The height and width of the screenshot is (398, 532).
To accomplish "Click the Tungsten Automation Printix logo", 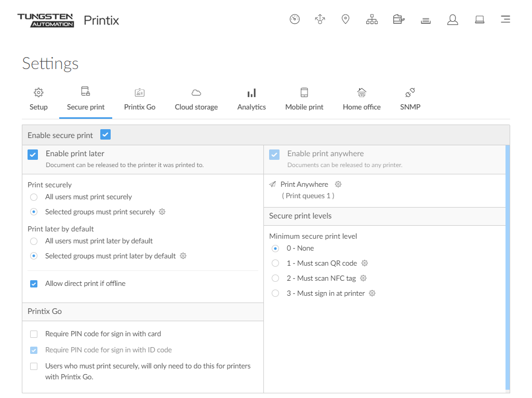I will click(x=68, y=20).
